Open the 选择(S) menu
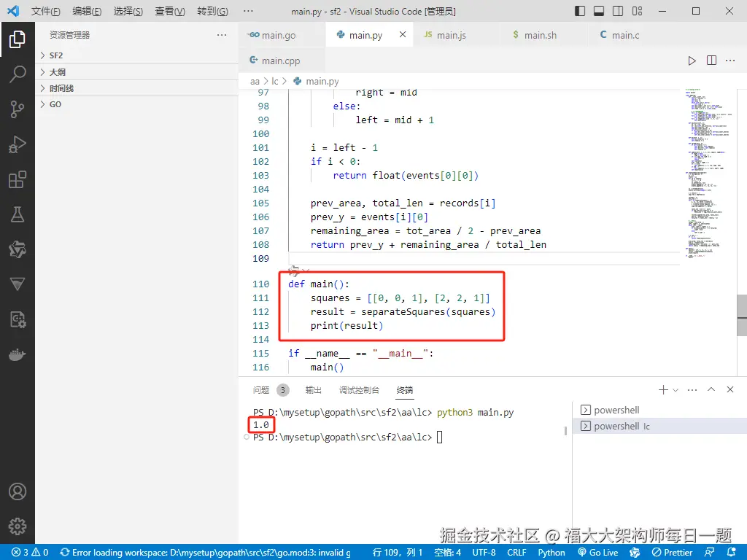 128,11
